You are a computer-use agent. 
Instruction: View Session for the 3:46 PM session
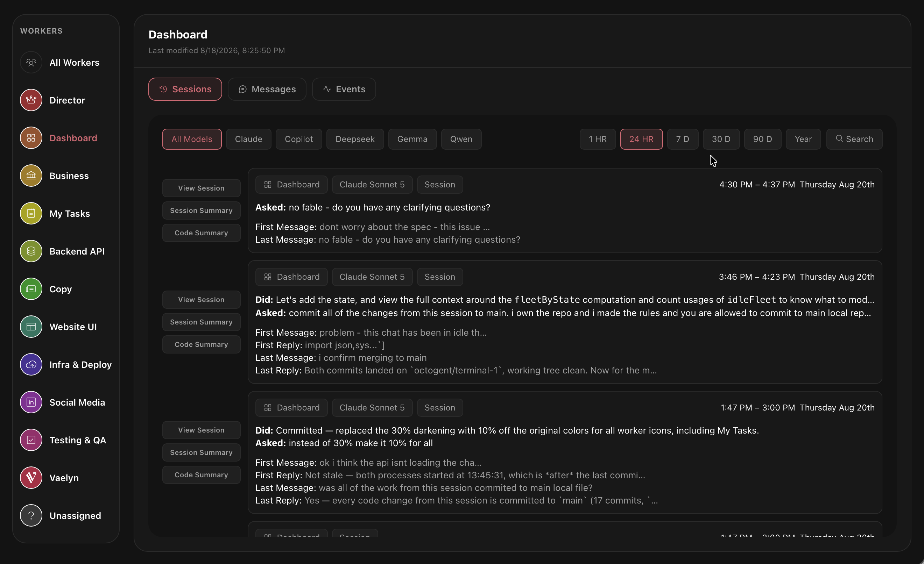202,299
